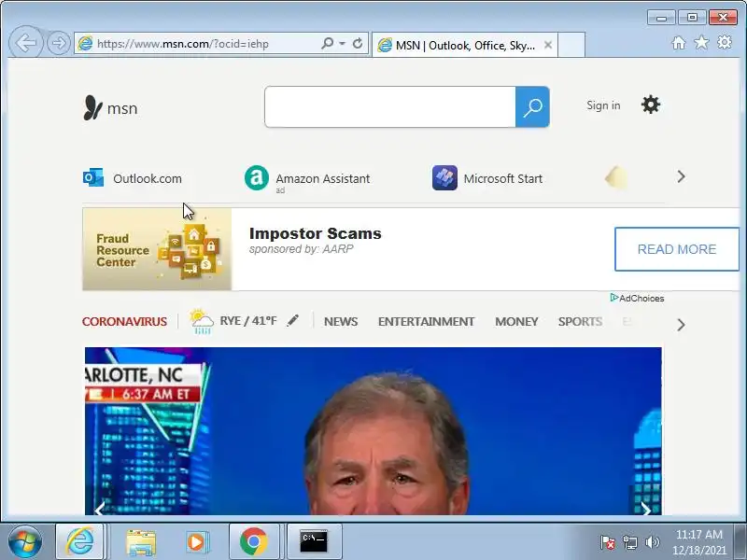Expand category nav with right chevron
Screen dimensions: 747x560
tap(681, 325)
